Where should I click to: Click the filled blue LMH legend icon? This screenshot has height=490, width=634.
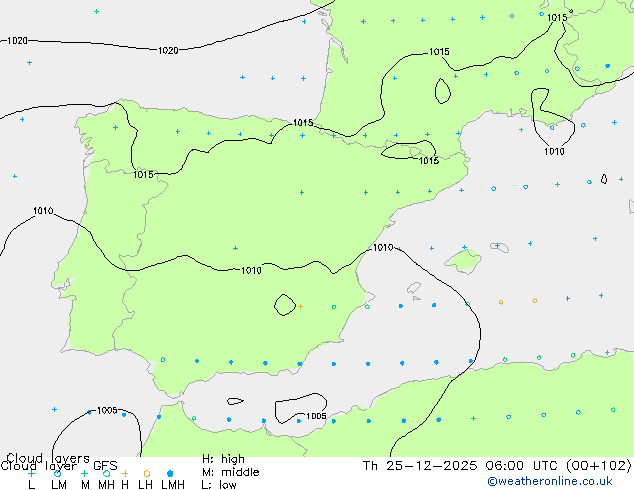(x=170, y=473)
